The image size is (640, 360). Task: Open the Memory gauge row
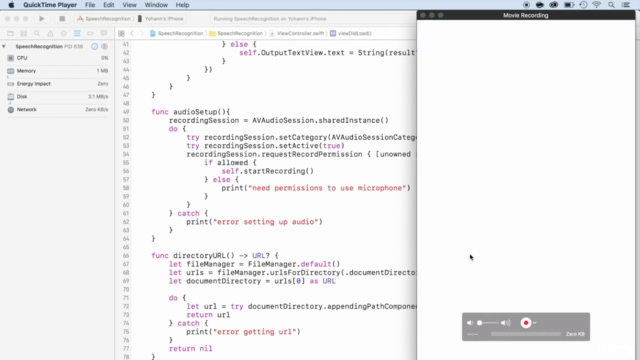[x=58, y=71]
